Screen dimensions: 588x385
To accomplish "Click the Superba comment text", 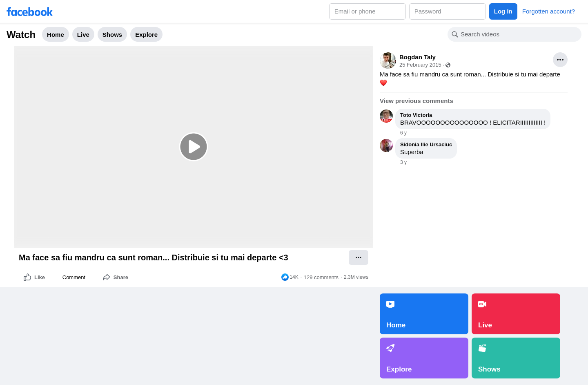I will [x=412, y=152].
